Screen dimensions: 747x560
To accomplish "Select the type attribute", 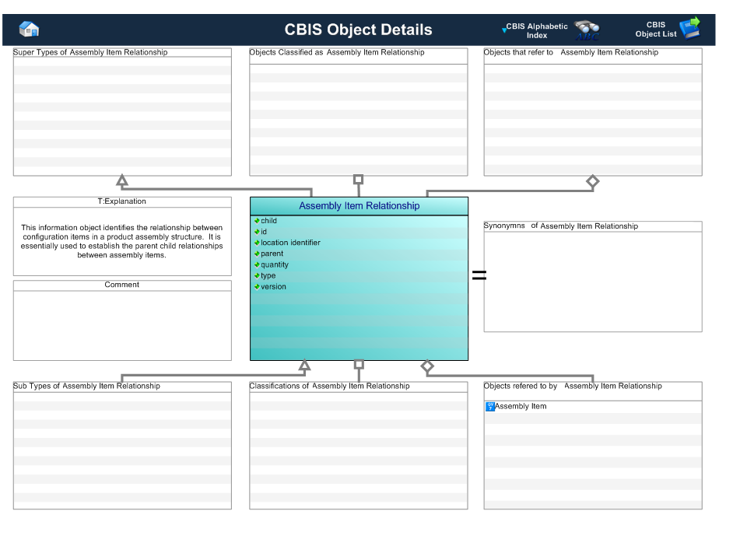I will pos(268,275).
